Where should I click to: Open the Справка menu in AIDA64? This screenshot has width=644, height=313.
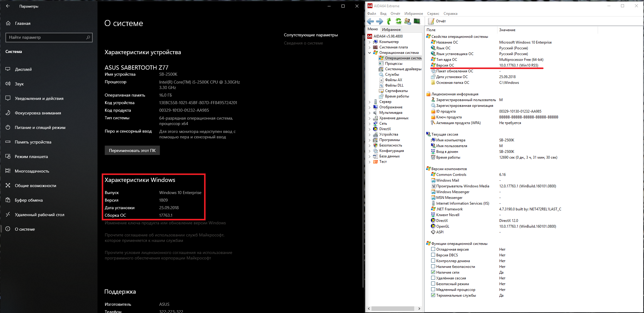(x=450, y=14)
